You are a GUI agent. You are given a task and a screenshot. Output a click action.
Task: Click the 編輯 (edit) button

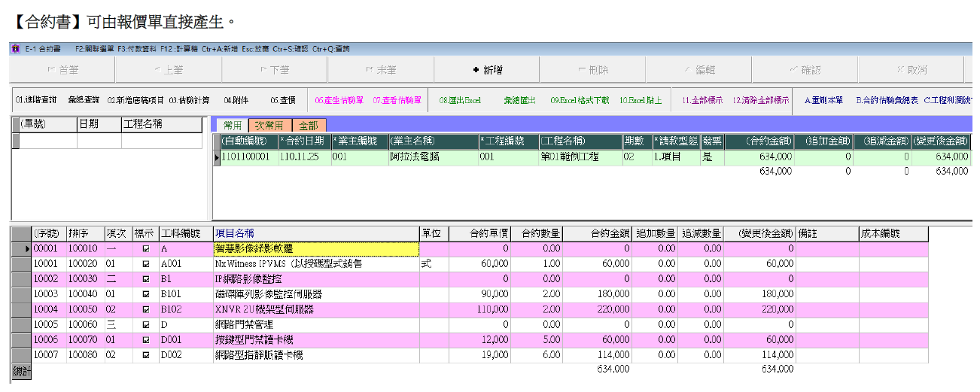pyautogui.click(x=699, y=70)
